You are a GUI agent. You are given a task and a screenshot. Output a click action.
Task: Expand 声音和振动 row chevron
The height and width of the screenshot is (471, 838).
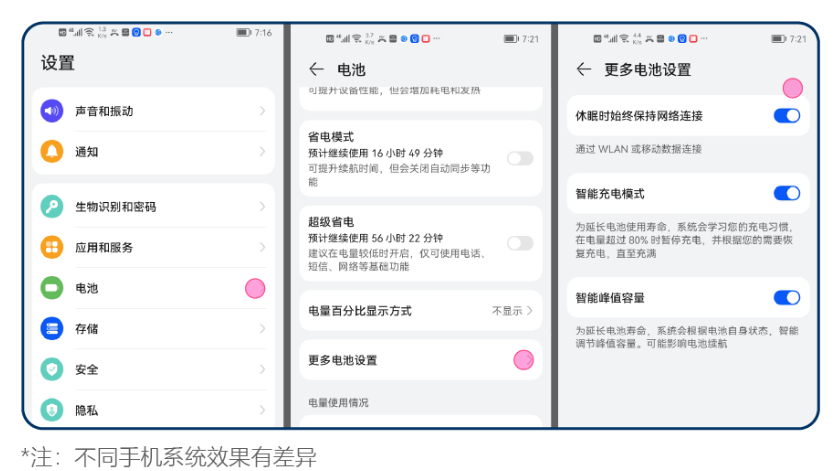click(262, 111)
